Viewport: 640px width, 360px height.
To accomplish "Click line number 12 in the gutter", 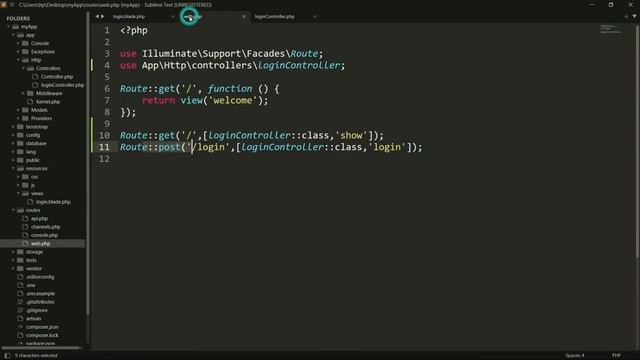I will (104, 159).
